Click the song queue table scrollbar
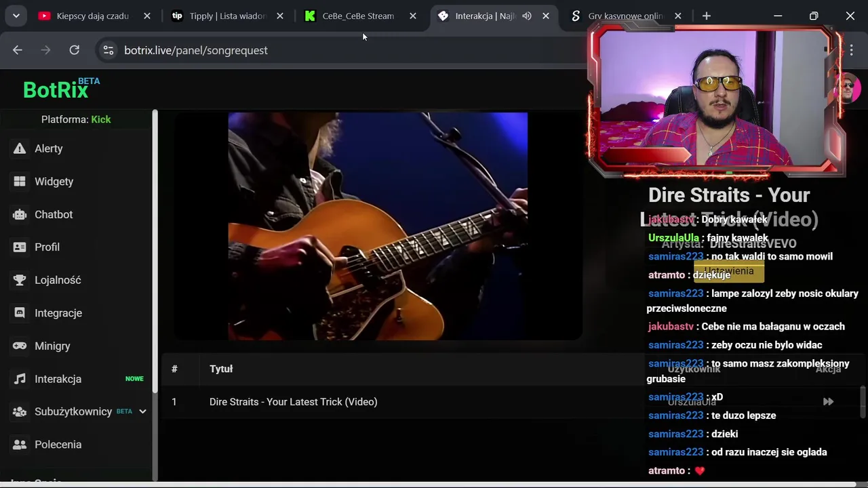The image size is (868, 488). 863,402
